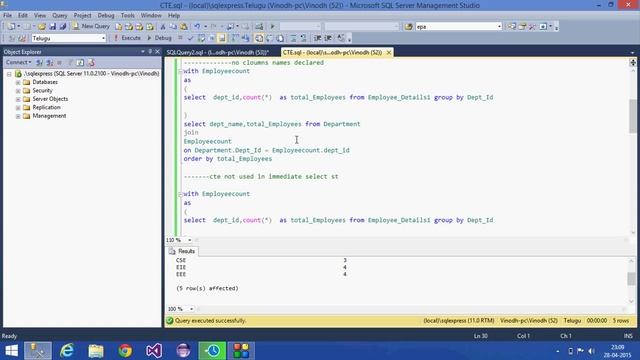This screenshot has width=640, height=360.
Task: Select the Server Objects tree item label
Action: coord(50,99)
